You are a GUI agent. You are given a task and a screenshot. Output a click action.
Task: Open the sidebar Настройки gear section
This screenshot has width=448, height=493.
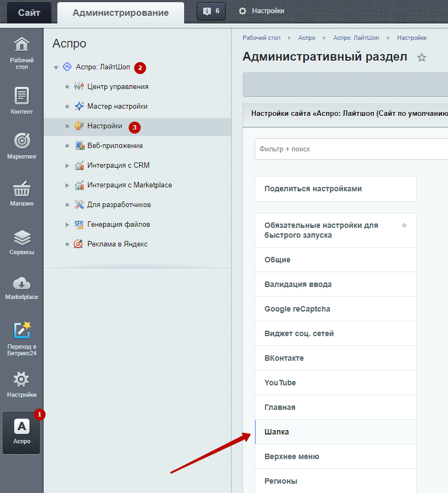tap(22, 384)
